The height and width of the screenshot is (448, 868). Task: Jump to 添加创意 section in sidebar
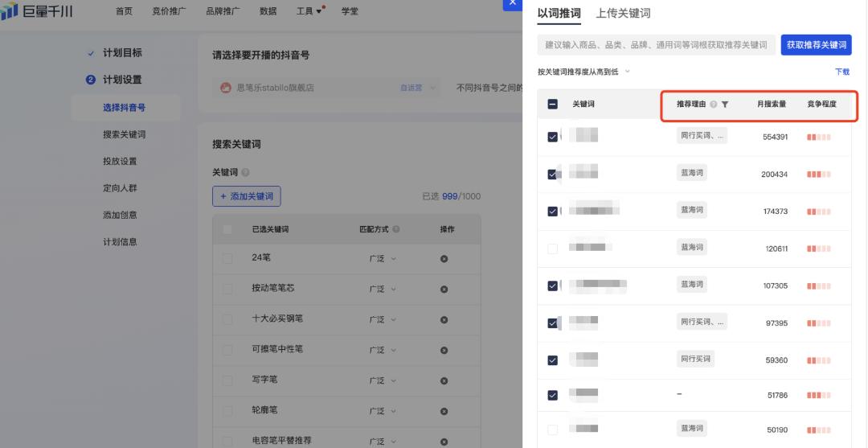tap(120, 215)
